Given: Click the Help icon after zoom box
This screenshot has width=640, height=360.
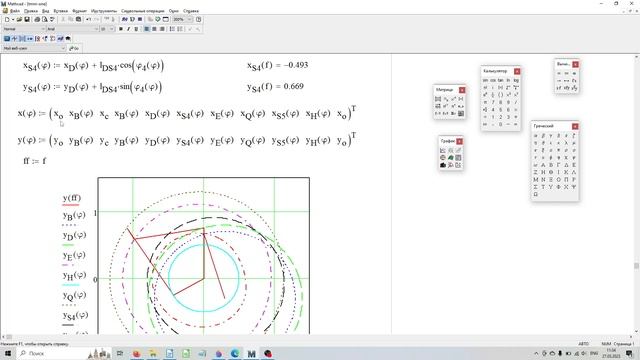Looking at the screenshot, I should point(198,19).
